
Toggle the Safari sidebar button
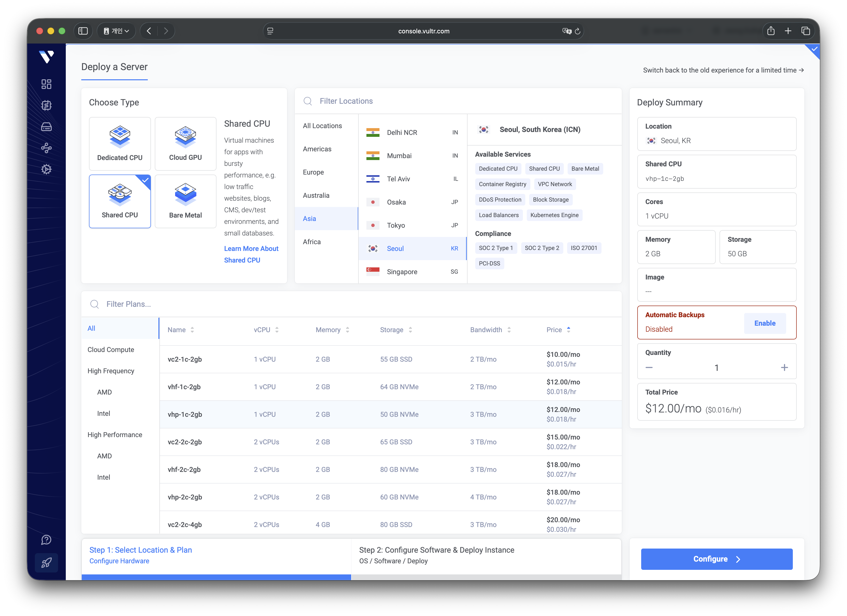[x=83, y=31]
